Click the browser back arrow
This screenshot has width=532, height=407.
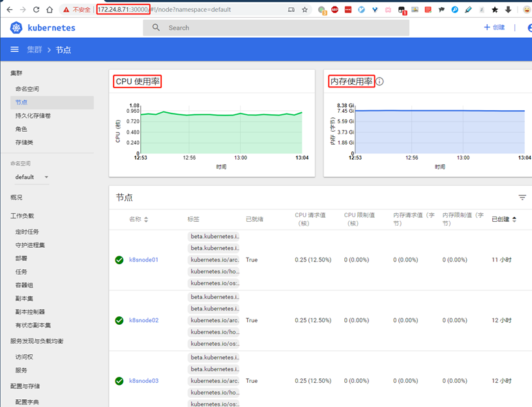pyautogui.click(x=10, y=10)
